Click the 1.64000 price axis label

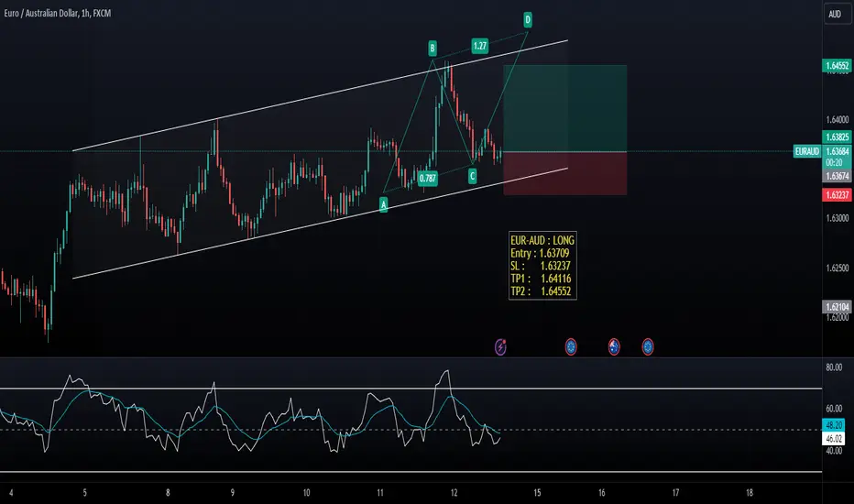click(x=838, y=120)
